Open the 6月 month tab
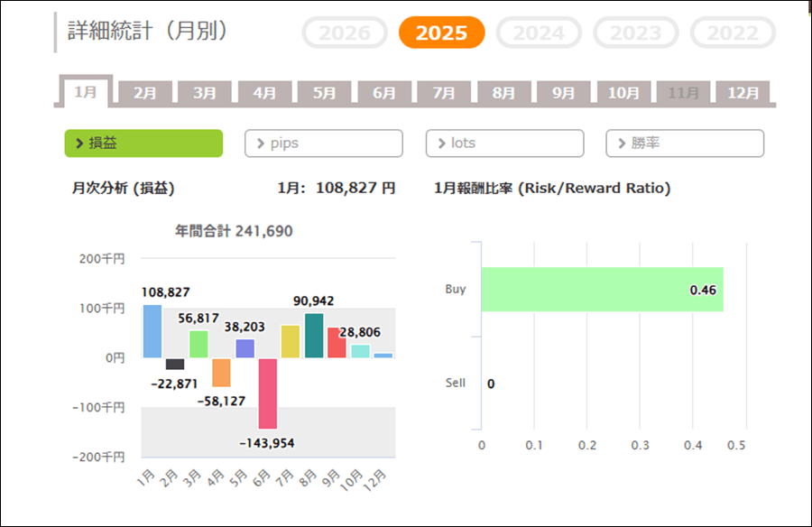Screen dimensions: 812x527 [x=384, y=93]
